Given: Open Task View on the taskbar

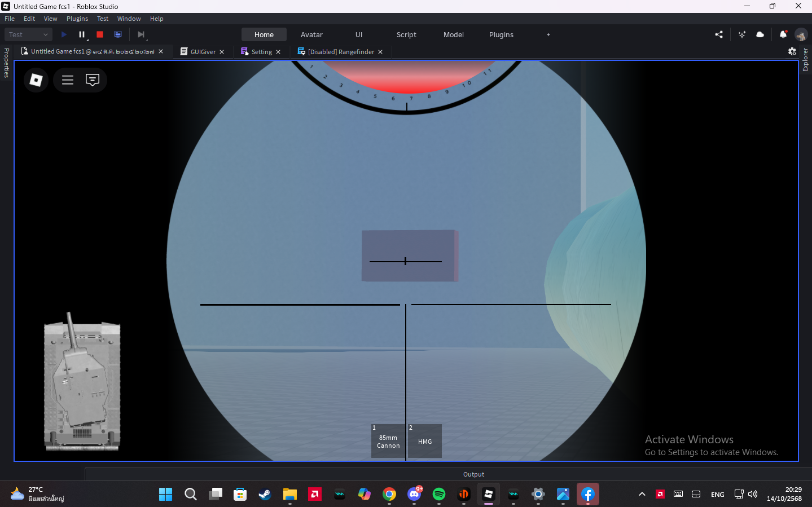Looking at the screenshot, I should (x=216, y=495).
